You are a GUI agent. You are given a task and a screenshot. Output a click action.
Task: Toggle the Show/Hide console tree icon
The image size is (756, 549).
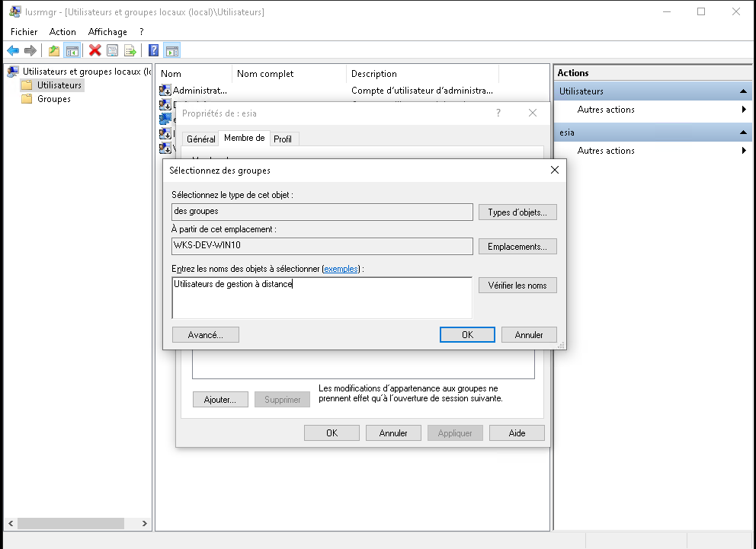pos(72,50)
